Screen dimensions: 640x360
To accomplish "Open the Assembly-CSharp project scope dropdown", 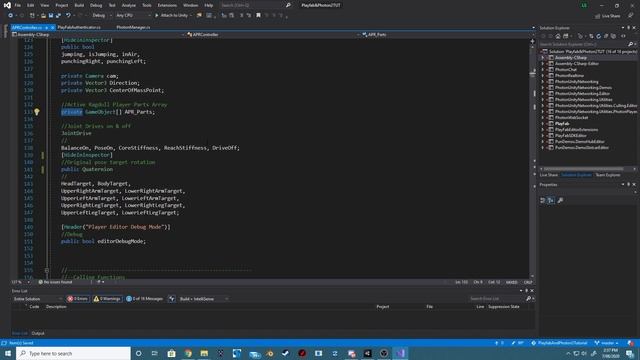I will pyautogui.click(x=97, y=35).
